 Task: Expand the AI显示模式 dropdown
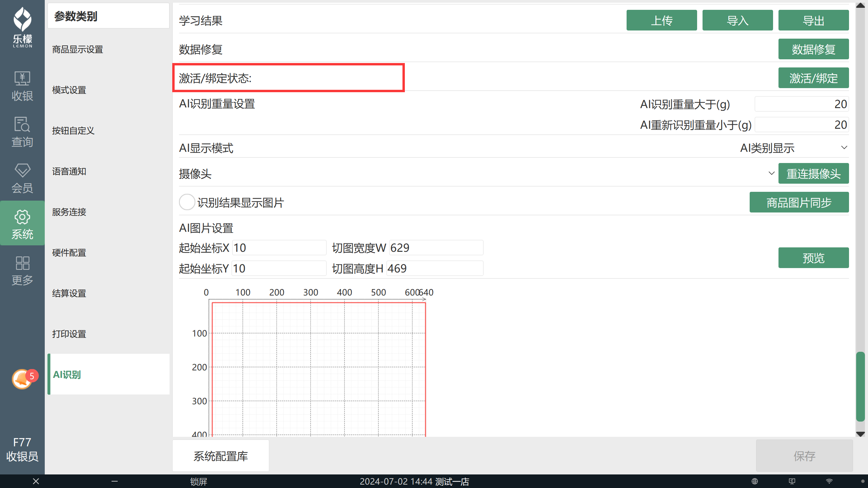pos(844,148)
